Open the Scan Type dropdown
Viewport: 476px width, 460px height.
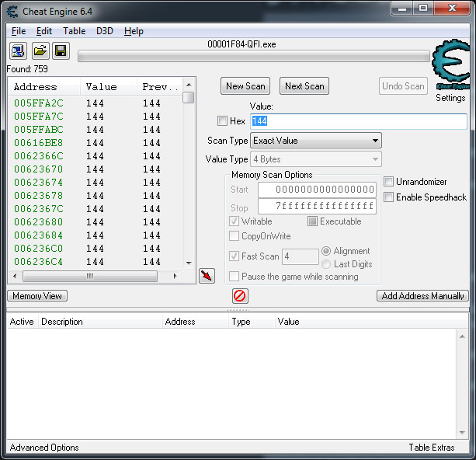[x=316, y=141]
